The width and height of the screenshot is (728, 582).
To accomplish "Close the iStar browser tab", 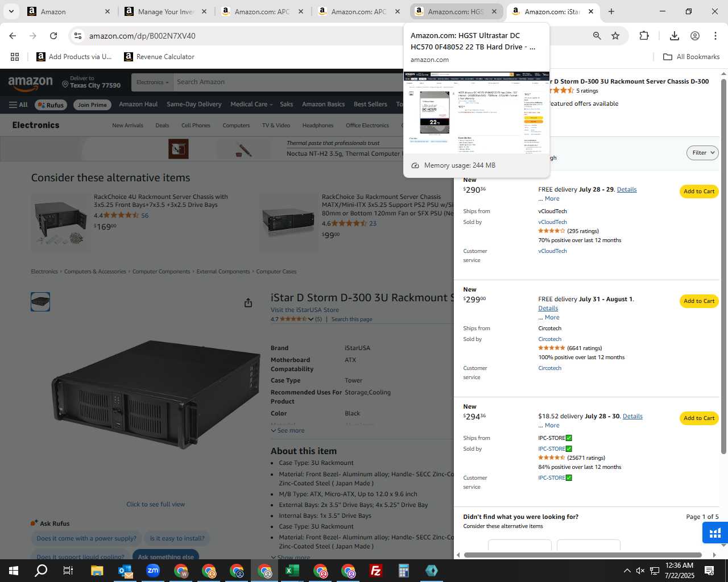I will tap(590, 11).
